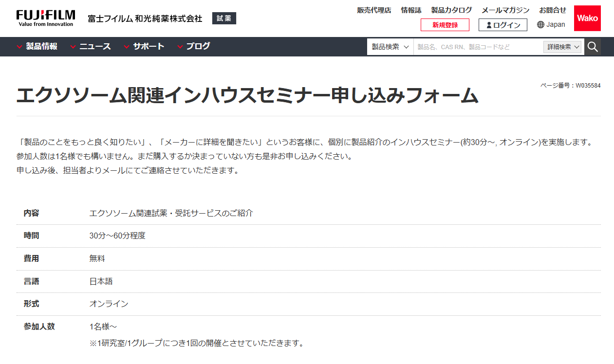Click the 参加人数 row label
The image size is (614, 364).
pos(39,327)
